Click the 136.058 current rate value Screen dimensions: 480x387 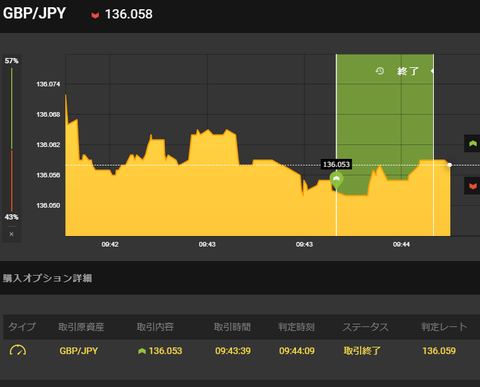click(129, 14)
